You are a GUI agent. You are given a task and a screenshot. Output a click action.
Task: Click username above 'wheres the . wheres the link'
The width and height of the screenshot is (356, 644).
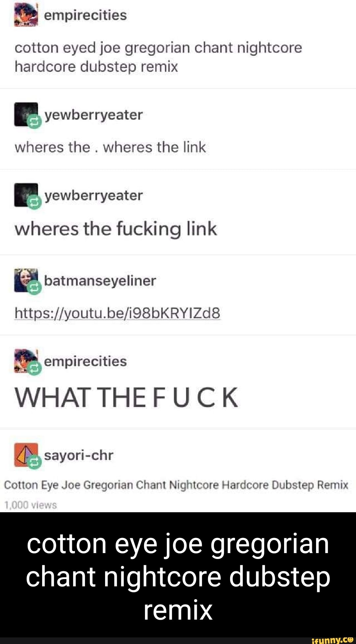pos(94,115)
